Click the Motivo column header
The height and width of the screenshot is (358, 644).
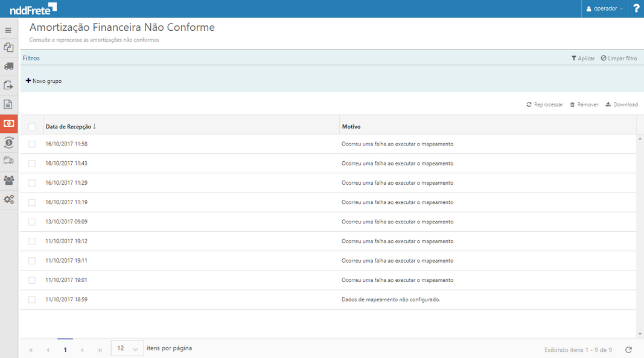[351, 127]
